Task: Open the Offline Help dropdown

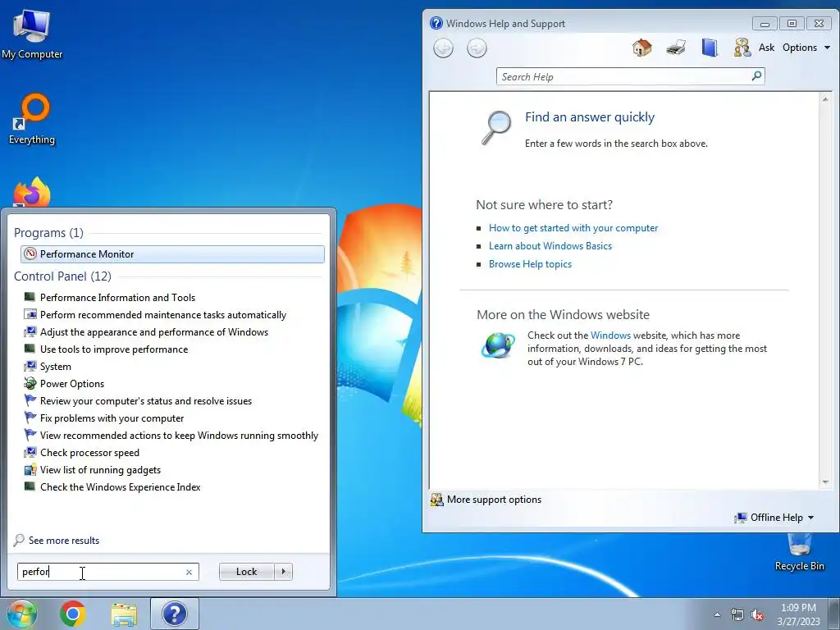Action: (x=774, y=518)
